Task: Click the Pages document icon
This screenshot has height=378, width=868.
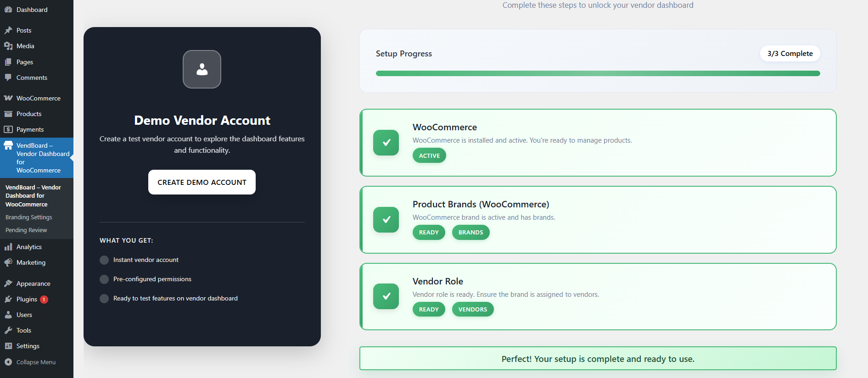Action: 8,62
